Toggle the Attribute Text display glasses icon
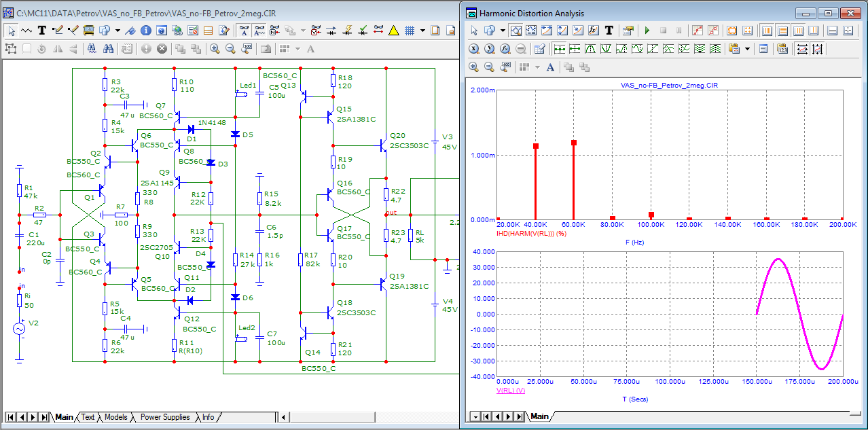868x430 pixels. click(x=243, y=31)
